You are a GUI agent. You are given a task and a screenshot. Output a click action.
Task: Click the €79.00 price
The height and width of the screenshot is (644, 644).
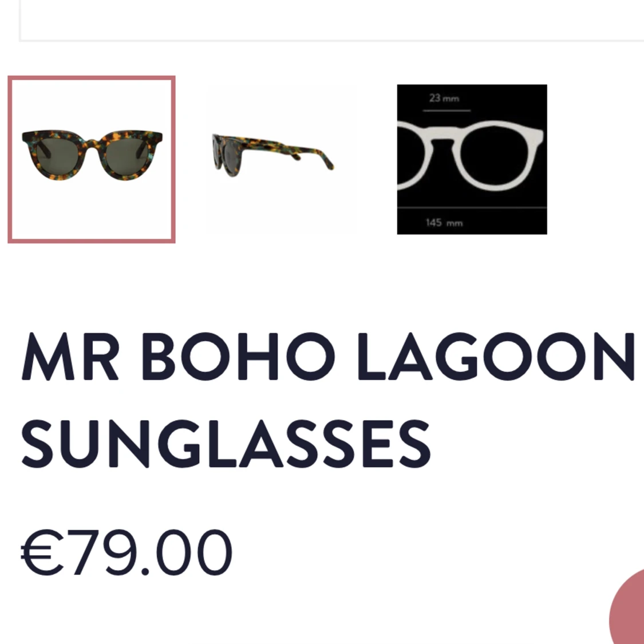pyautogui.click(x=127, y=552)
